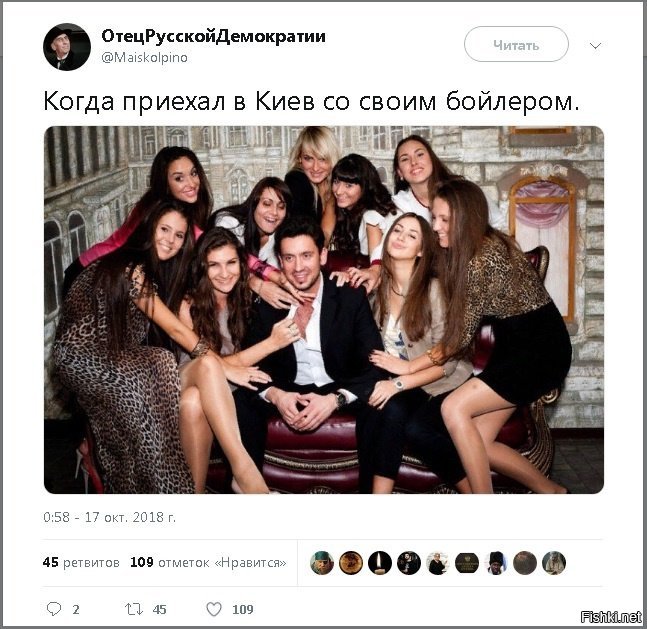Open the first liker avatar with green cap

coord(322,563)
